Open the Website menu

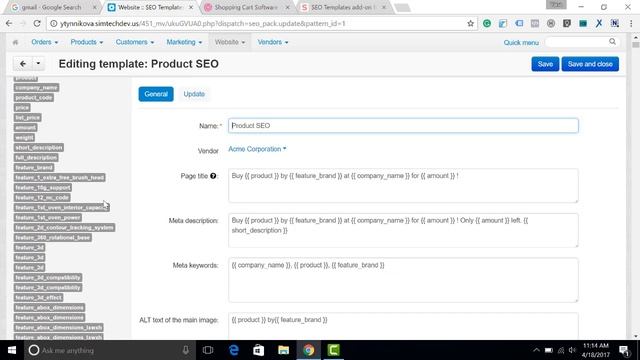(230, 42)
